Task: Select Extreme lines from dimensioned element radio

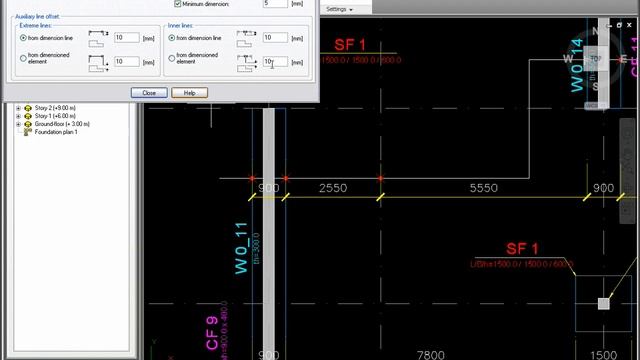Action: coord(23,58)
